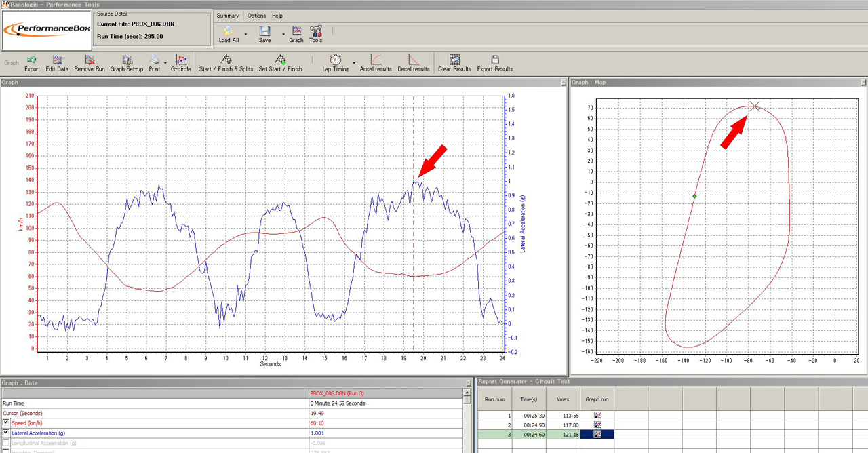
Task: Uncheck the Speed (km/h) checkbox
Action: tap(6, 423)
